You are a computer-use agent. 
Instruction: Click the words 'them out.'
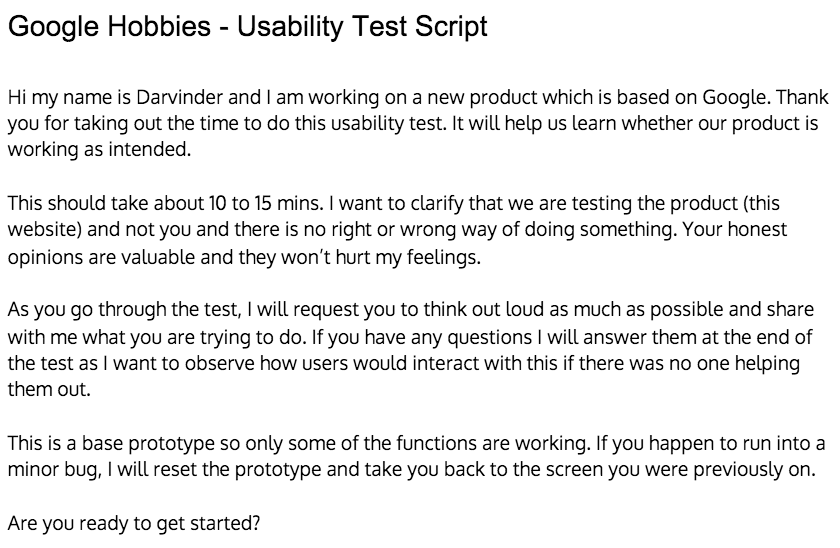[49, 389]
